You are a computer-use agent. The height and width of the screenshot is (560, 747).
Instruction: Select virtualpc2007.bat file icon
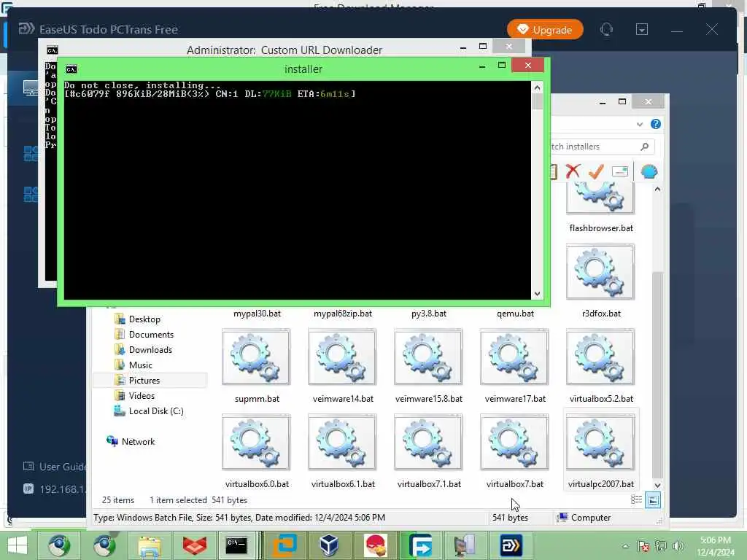pos(600,443)
